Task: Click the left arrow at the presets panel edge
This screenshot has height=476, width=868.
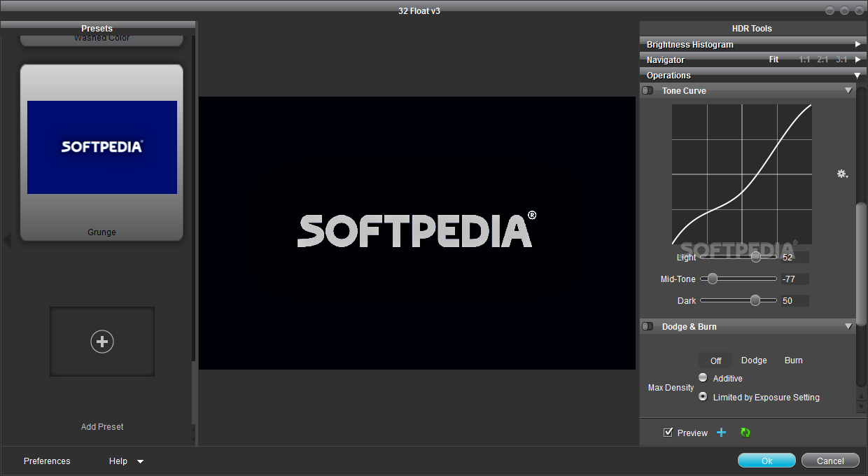Action: [x=6, y=241]
